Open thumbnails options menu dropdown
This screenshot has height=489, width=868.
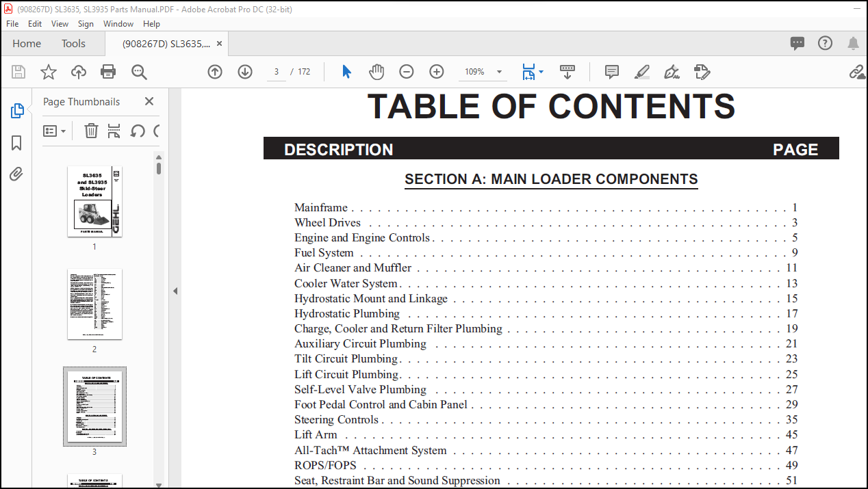click(55, 131)
